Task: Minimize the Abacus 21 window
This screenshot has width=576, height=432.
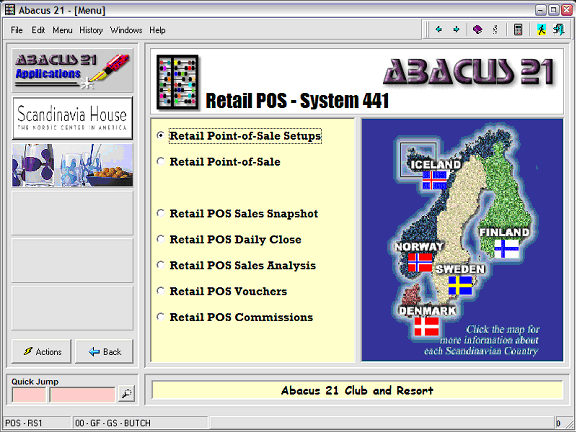Action: click(540, 10)
